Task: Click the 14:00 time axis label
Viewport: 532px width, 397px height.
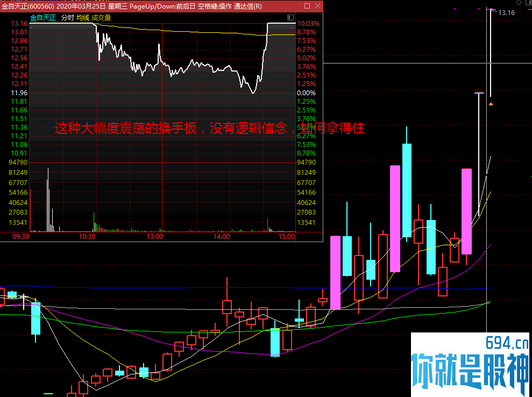Action: click(222, 237)
